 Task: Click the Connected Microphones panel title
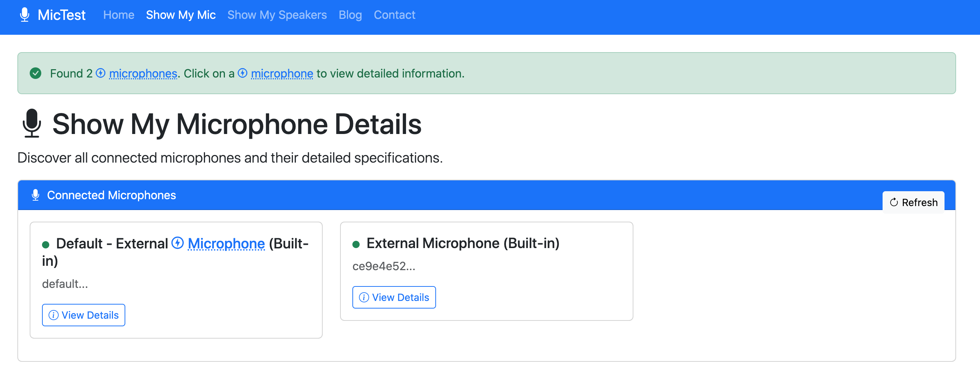click(112, 195)
